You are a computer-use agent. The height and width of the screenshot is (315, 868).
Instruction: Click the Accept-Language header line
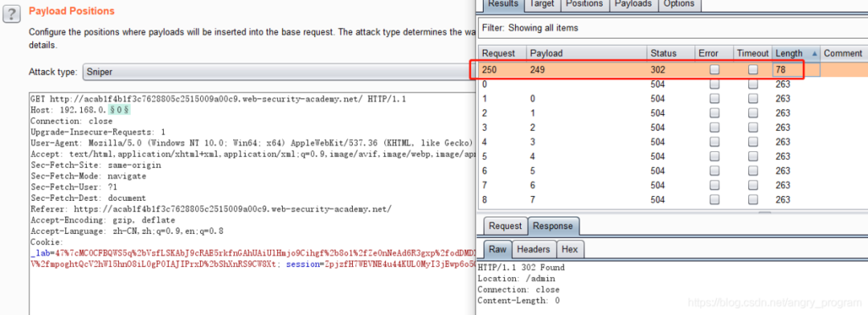pos(128,231)
